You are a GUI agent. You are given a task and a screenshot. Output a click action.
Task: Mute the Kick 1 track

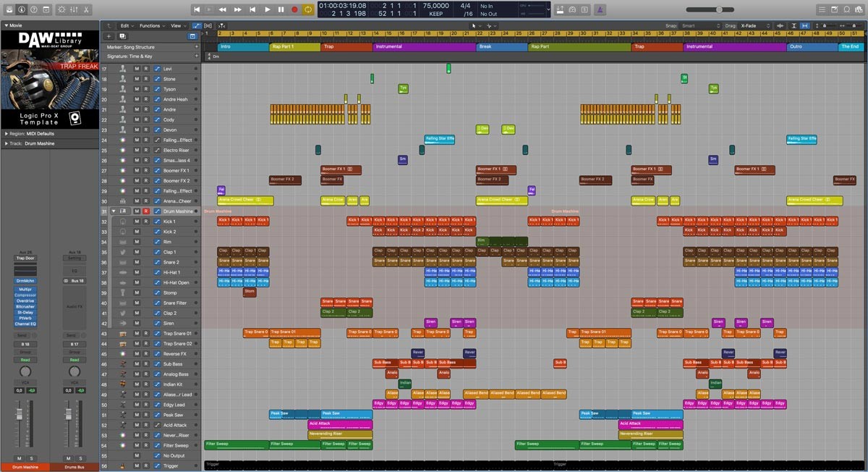[137, 222]
